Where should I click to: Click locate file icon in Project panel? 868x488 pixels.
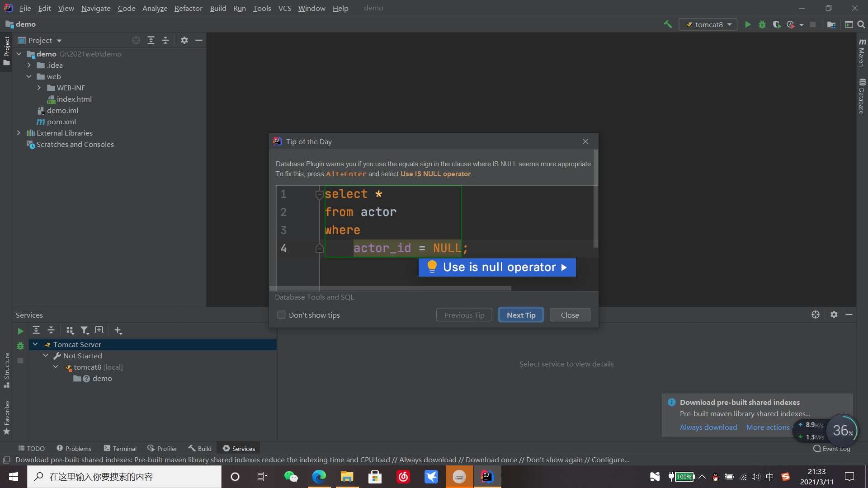tap(136, 40)
